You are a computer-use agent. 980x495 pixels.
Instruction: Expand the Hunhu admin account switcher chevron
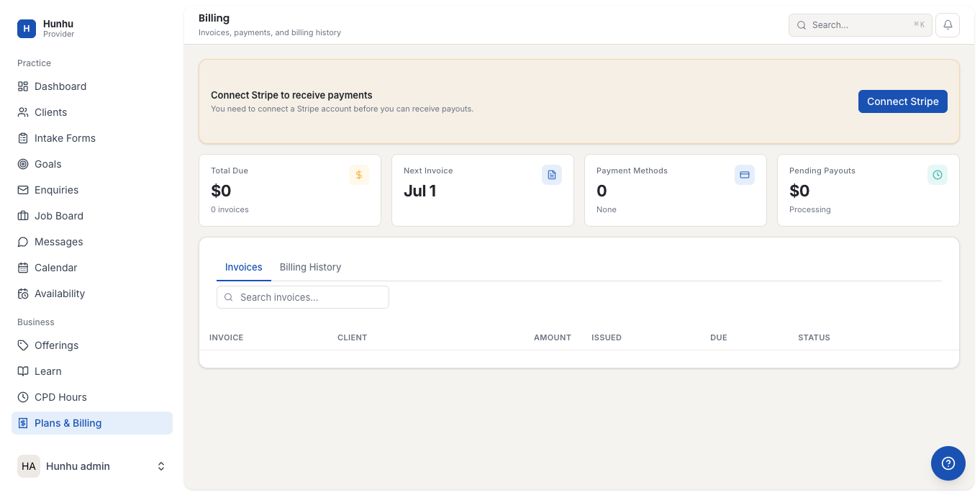[161, 466]
